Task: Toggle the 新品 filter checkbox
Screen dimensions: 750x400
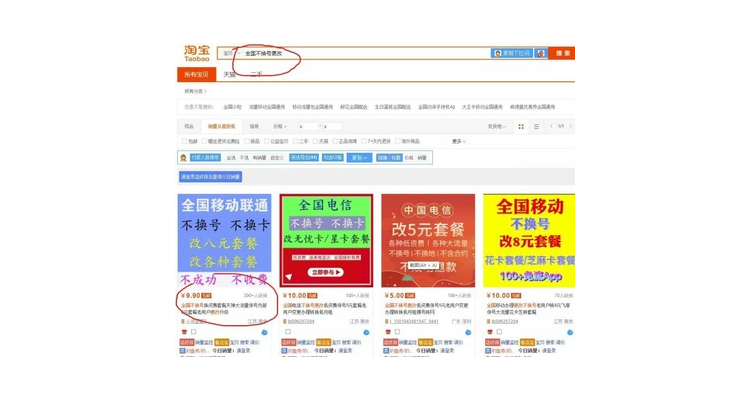Action: pos(247,141)
